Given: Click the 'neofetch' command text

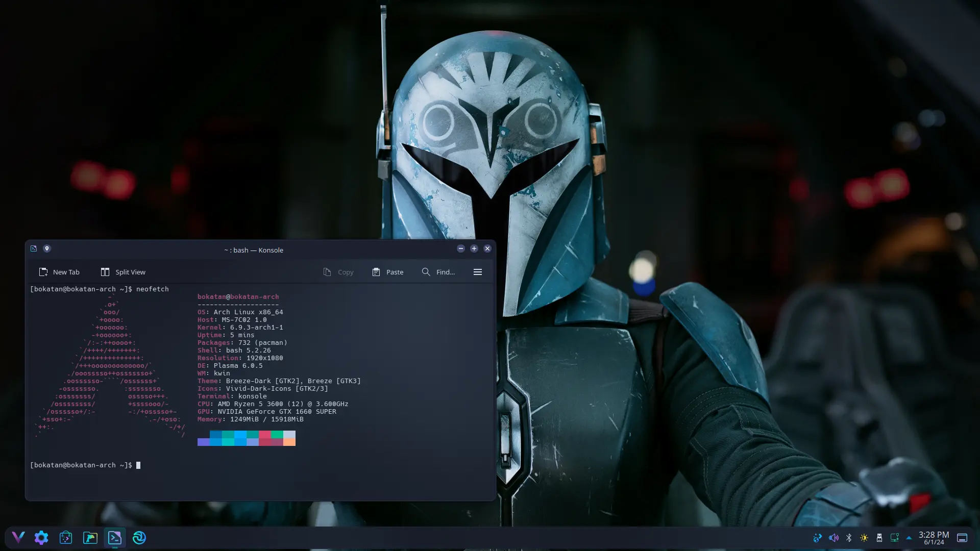Looking at the screenshot, I should click(152, 289).
